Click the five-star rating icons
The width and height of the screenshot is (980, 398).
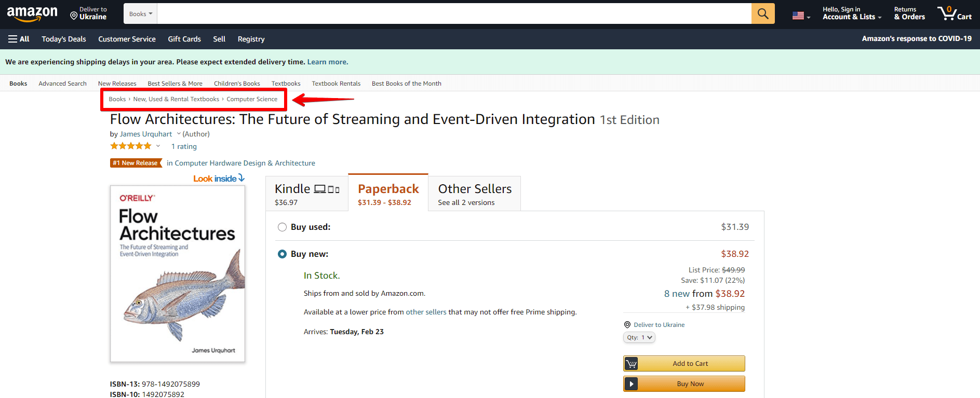(x=131, y=146)
